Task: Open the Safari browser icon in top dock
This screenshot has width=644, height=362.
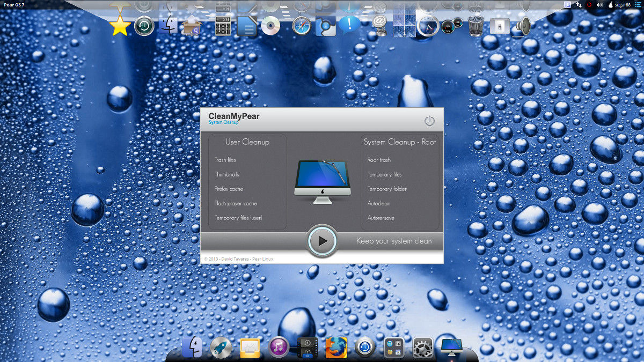Action: [x=300, y=26]
